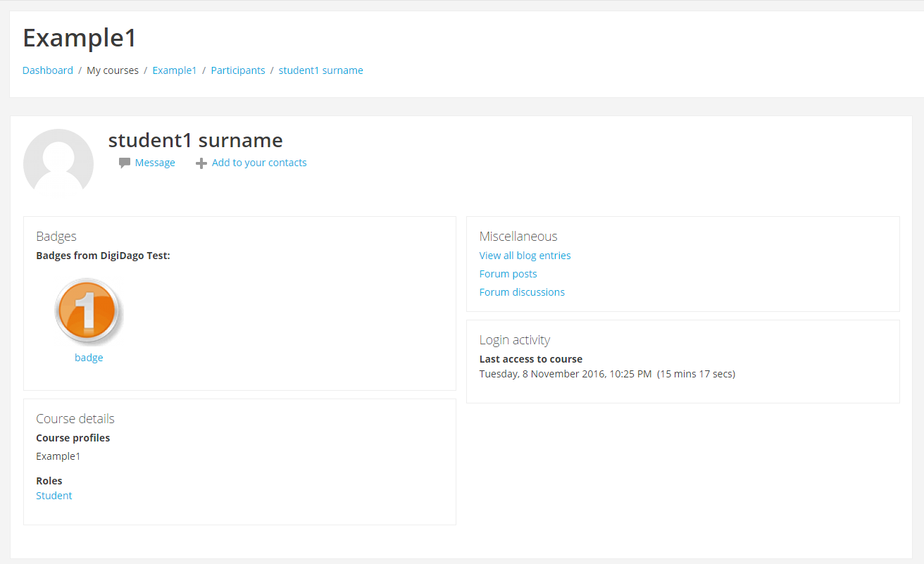This screenshot has height=564, width=924.
Task: Open Participants breadcrumb link
Action: [x=238, y=70]
